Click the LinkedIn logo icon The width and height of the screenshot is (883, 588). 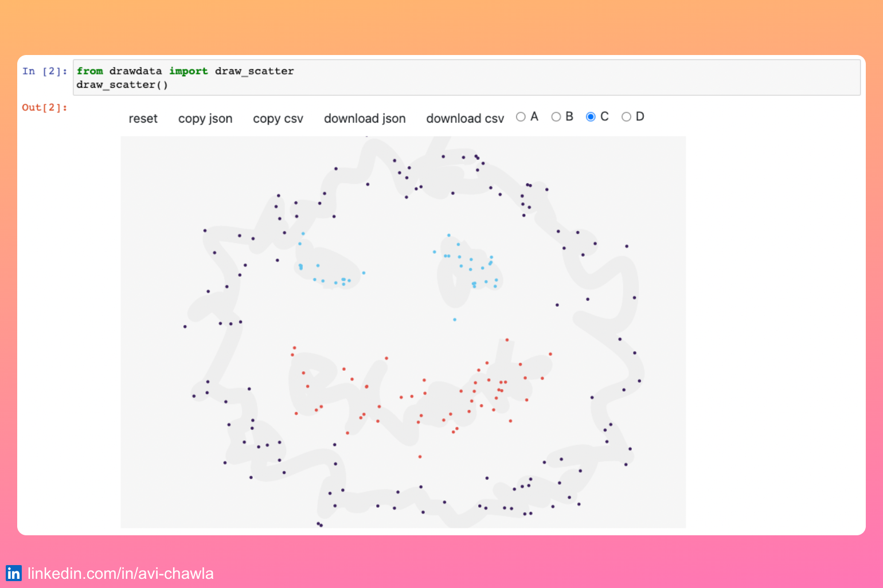coord(14,573)
